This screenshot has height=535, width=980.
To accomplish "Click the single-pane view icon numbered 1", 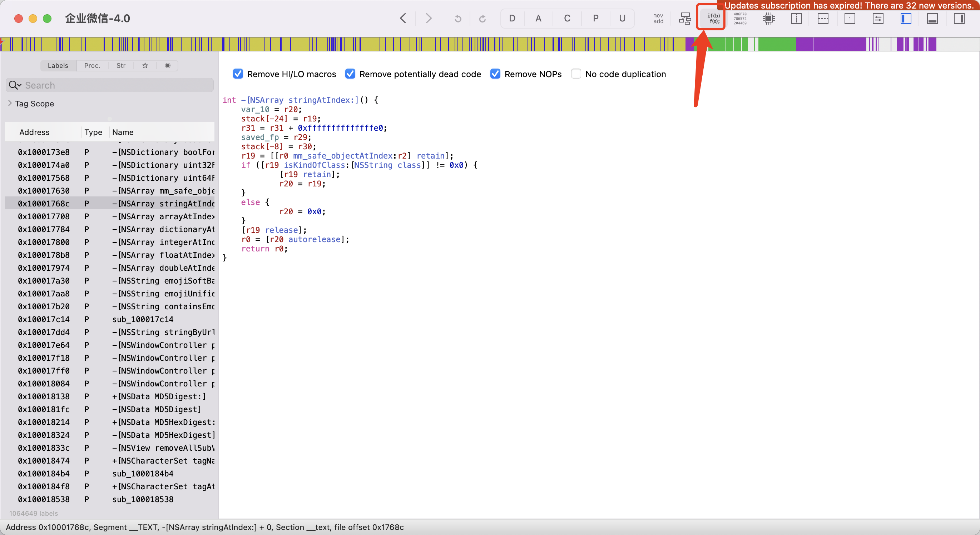I will (850, 19).
